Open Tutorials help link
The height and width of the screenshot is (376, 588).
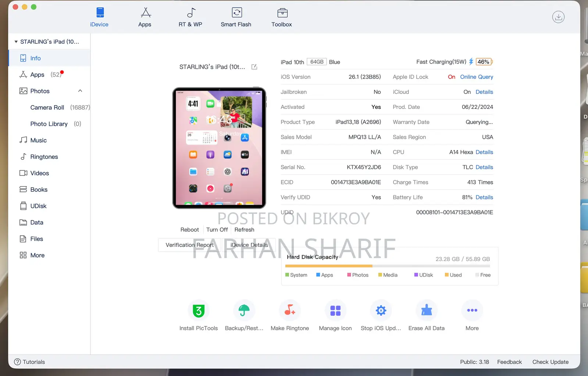(x=29, y=362)
